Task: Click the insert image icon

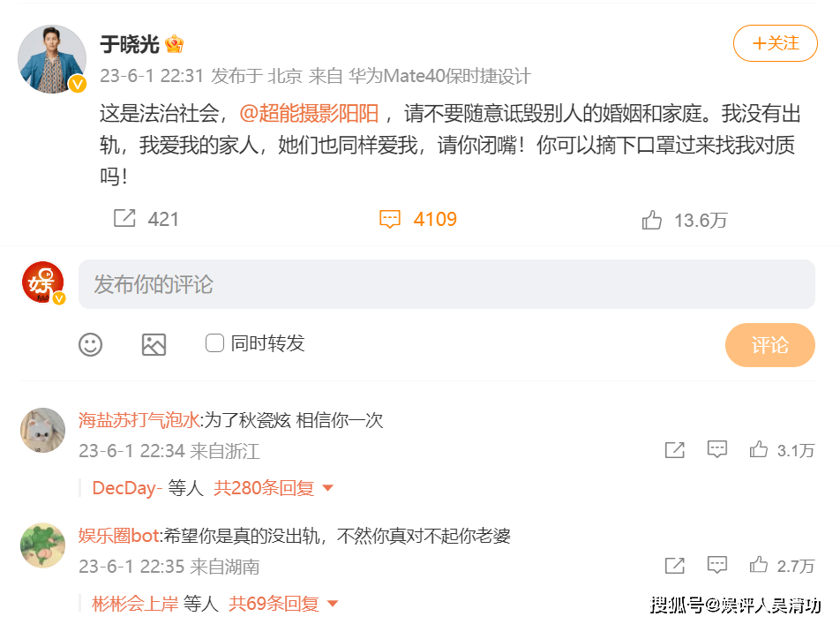Action: tap(154, 344)
